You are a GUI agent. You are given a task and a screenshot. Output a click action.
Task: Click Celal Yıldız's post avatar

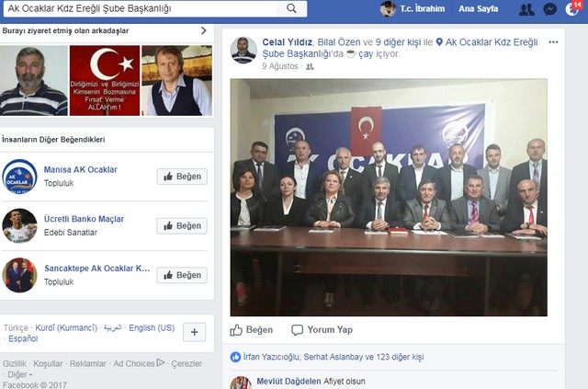[x=243, y=50]
